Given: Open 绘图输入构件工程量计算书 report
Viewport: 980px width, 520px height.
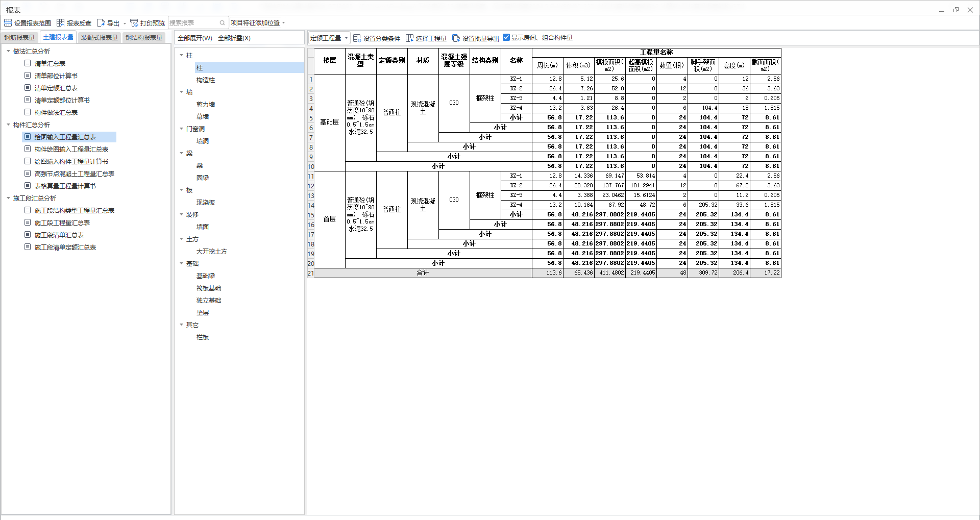Looking at the screenshot, I should tap(71, 161).
